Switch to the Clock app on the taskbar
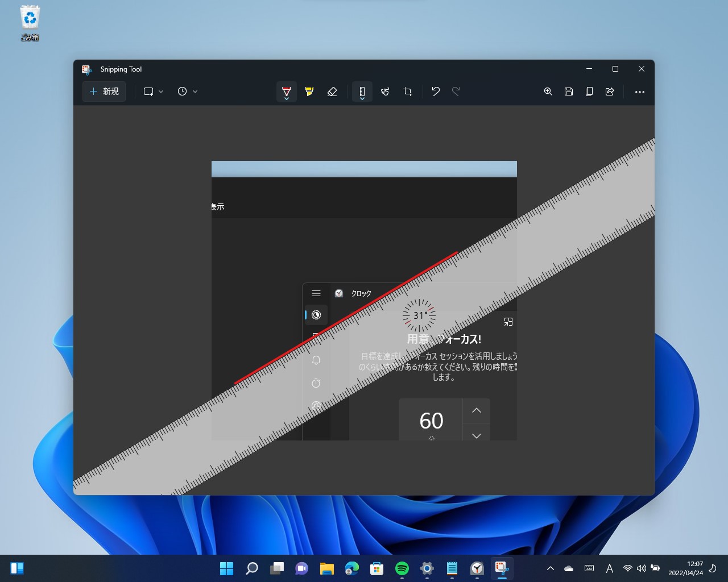Viewport: 728px width, 582px height. coord(477,568)
